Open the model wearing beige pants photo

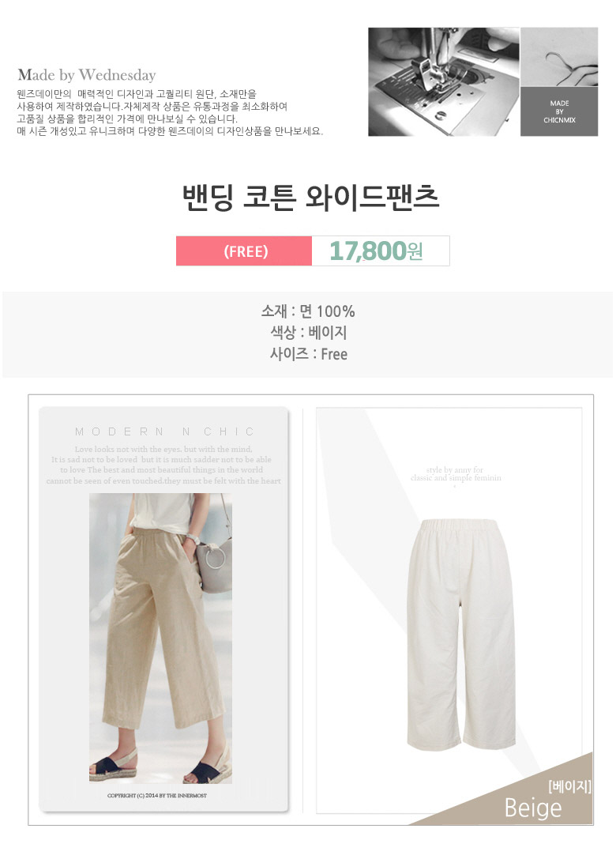(x=160, y=638)
